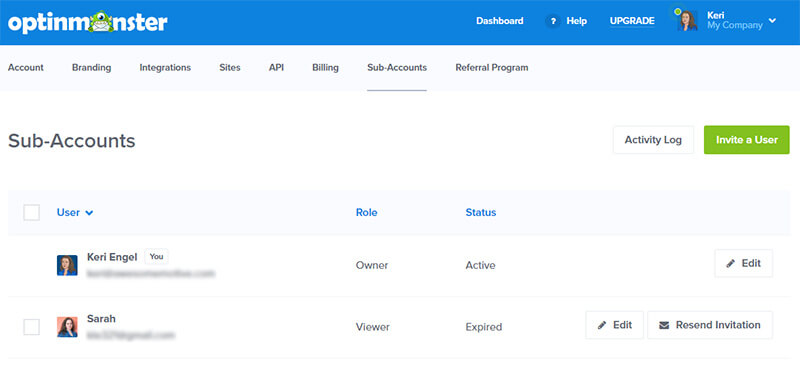Edit the Keri Engel account
This screenshot has width=800, height=373.
[x=743, y=263]
